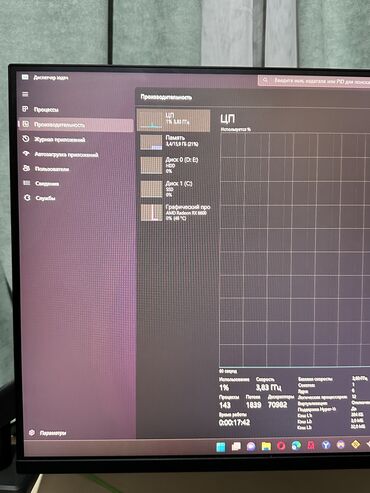Select Диск 1 (C:) SSD item

point(174,189)
